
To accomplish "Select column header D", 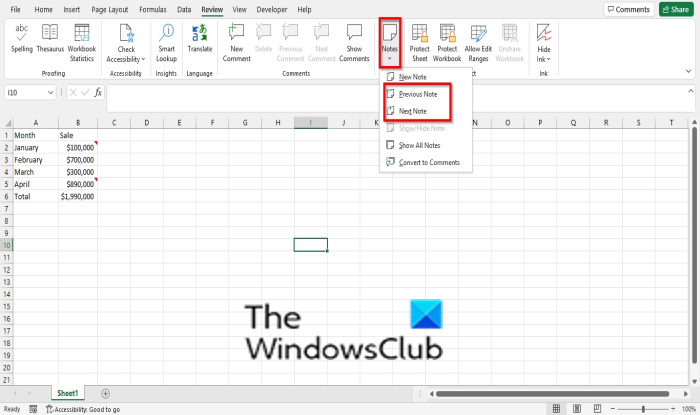I will pos(146,123).
